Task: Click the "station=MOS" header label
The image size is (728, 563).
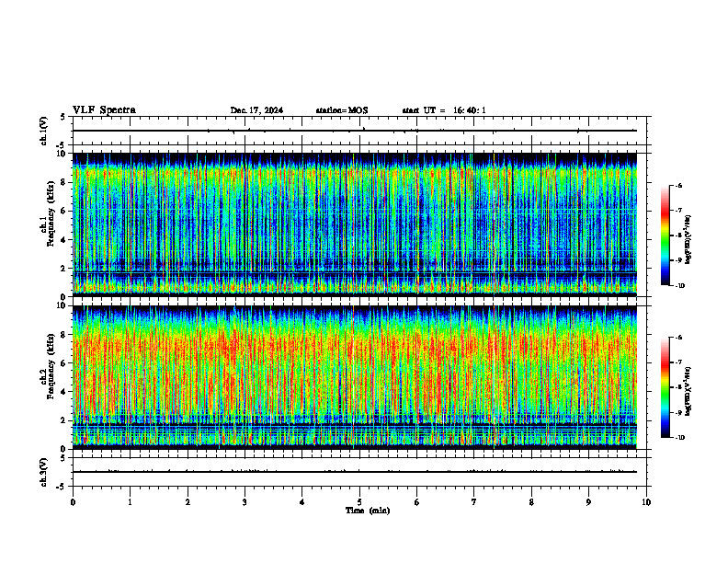Action: pyautogui.click(x=342, y=110)
